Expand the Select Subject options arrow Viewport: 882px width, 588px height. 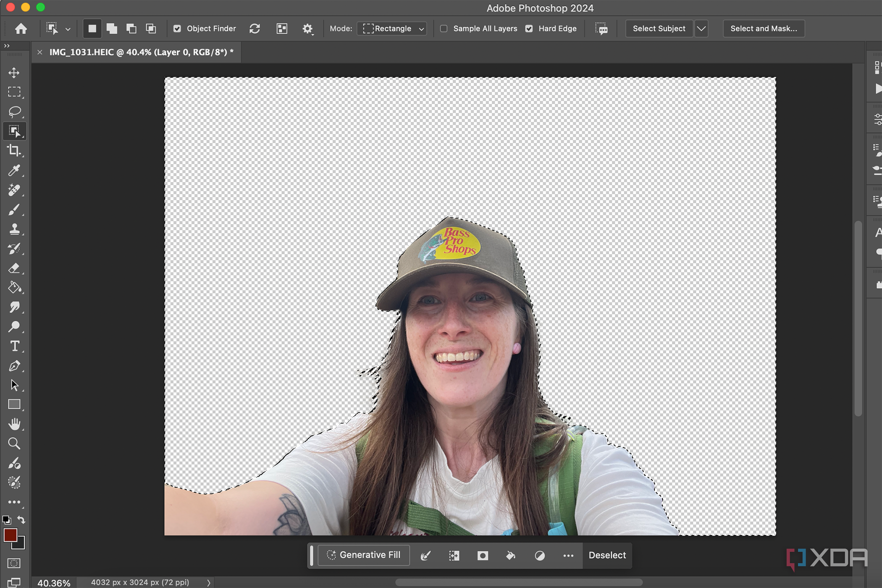coord(701,29)
